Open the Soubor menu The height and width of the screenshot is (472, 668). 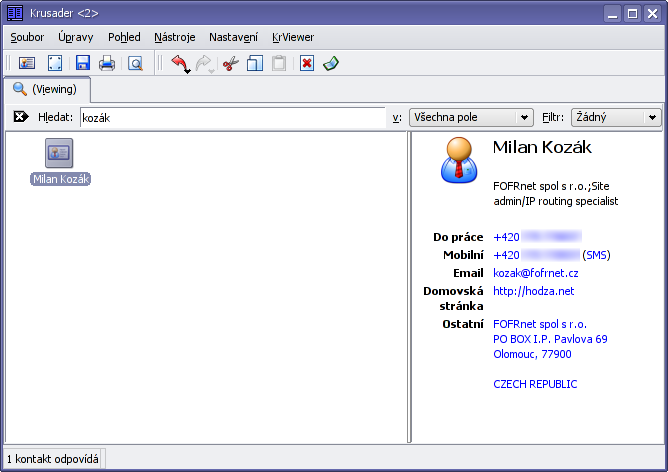27,37
